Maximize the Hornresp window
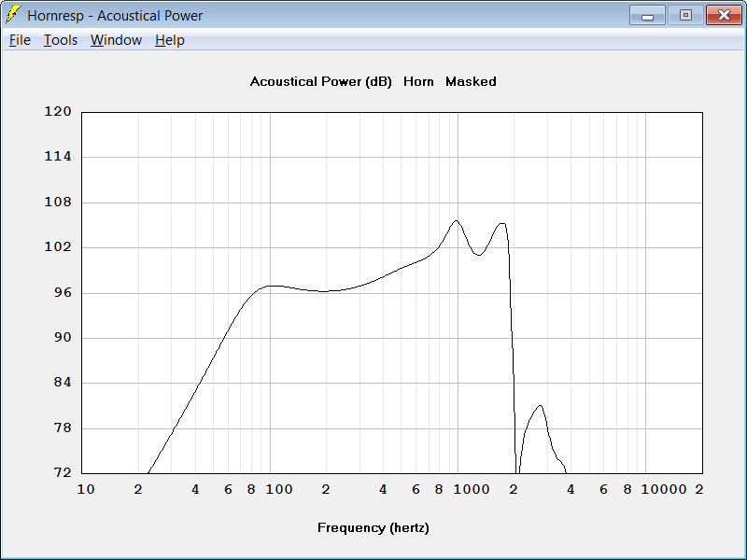This screenshot has height=560, width=747. point(685,15)
